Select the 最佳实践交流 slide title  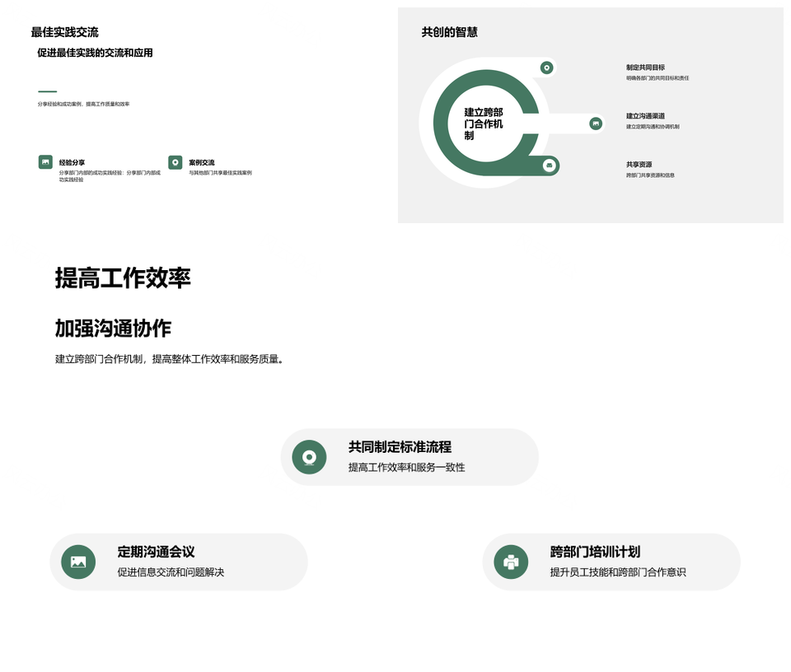pos(64,32)
